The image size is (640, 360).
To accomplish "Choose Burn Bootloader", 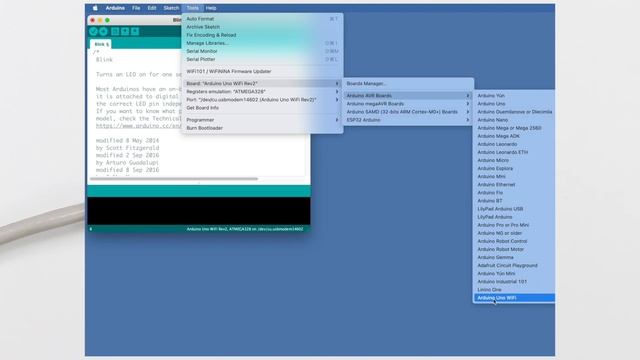I will click(x=262, y=128).
